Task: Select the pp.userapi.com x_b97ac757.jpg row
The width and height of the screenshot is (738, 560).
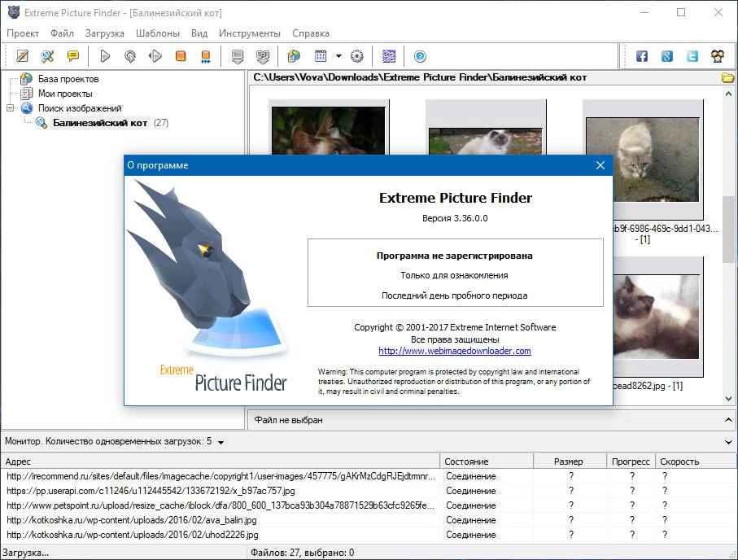Action: (369, 491)
